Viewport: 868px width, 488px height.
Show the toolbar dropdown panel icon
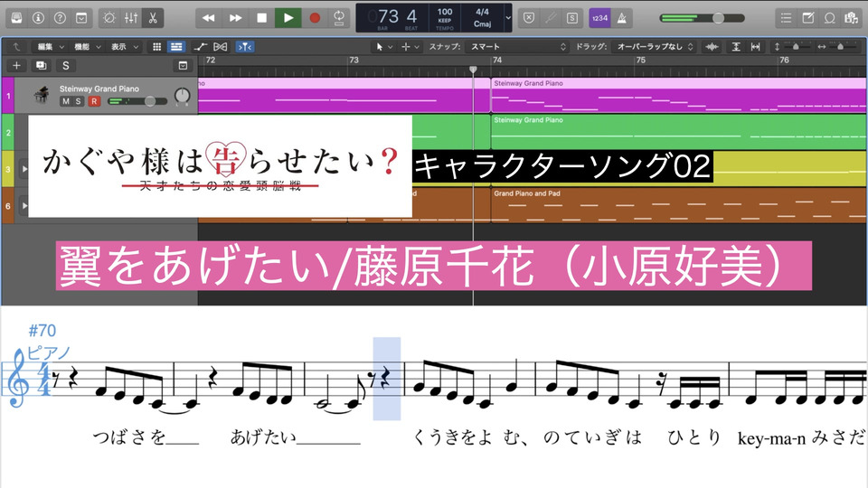tap(81, 18)
